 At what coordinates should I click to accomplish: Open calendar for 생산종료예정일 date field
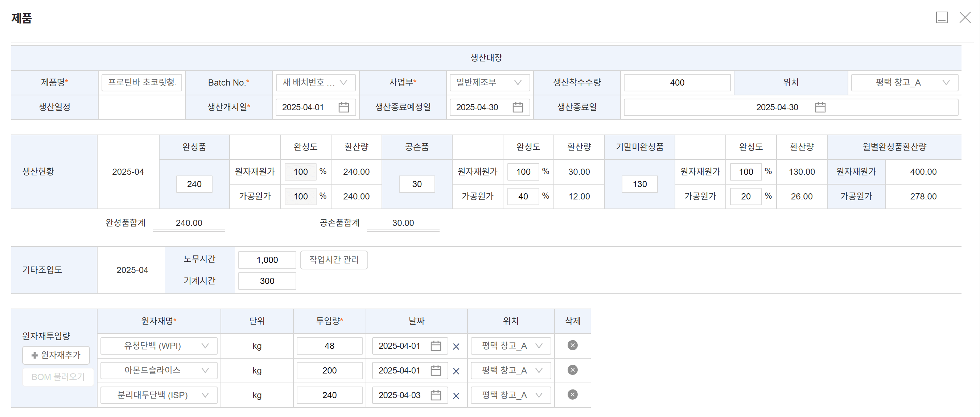pyautogui.click(x=518, y=107)
